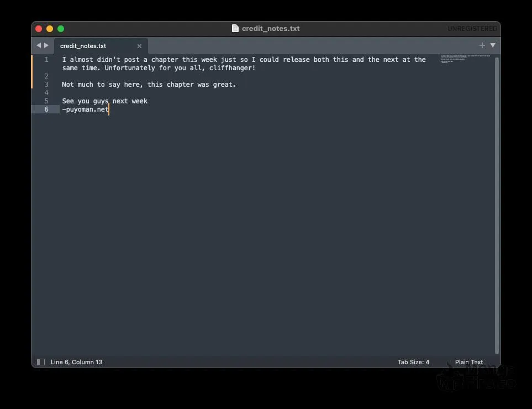Toggle the side bar from status bar icon
The height and width of the screenshot is (409, 532).
click(41, 362)
